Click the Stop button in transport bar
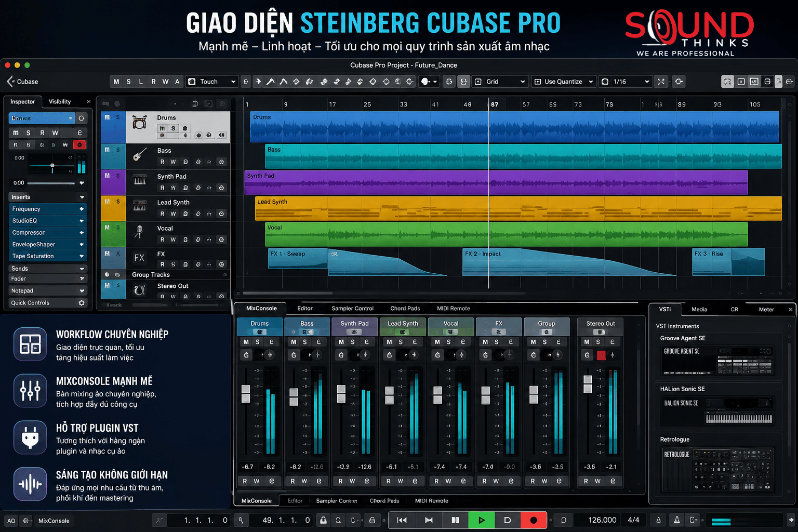Screen dimensions: 798x532 click(x=455, y=520)
